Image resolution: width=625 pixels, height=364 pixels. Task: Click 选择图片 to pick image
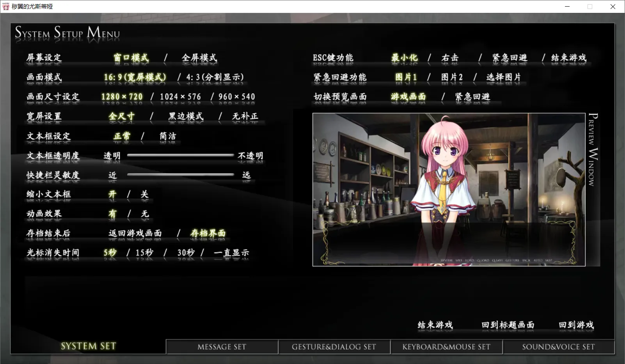point(504,77)
